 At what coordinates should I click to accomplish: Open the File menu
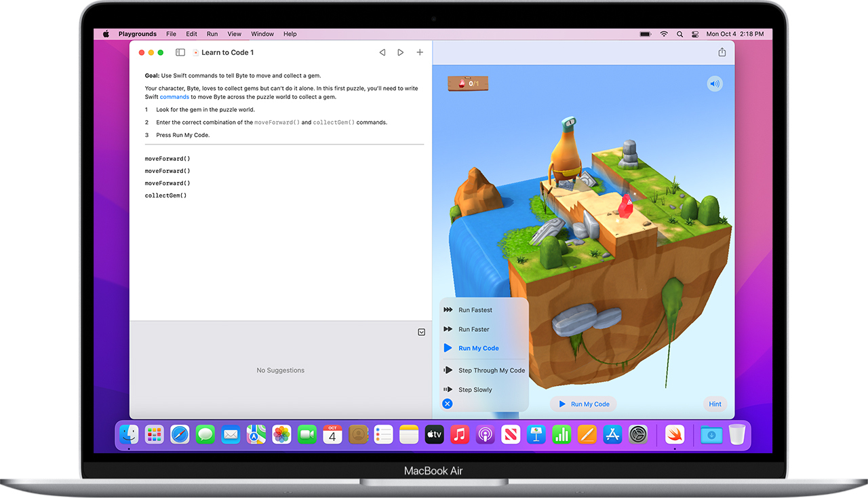click(x=171, y=34)
